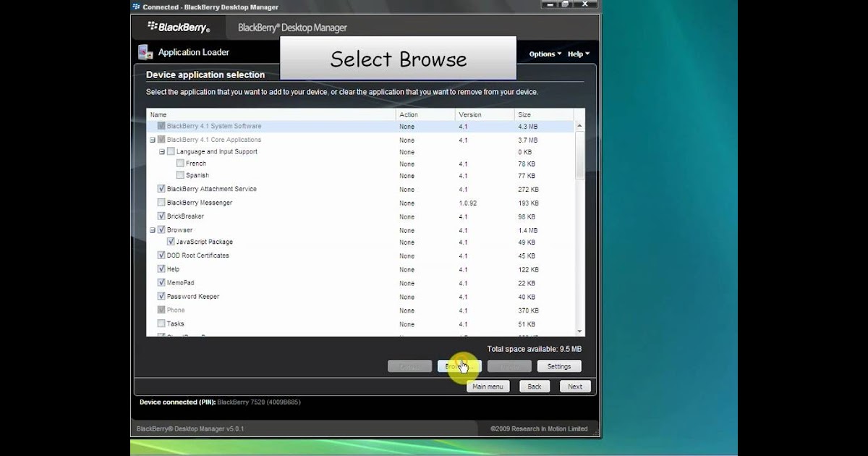Sort by the Name column header
This screenshot has height=456, width=868.
(x=271, y=114)
